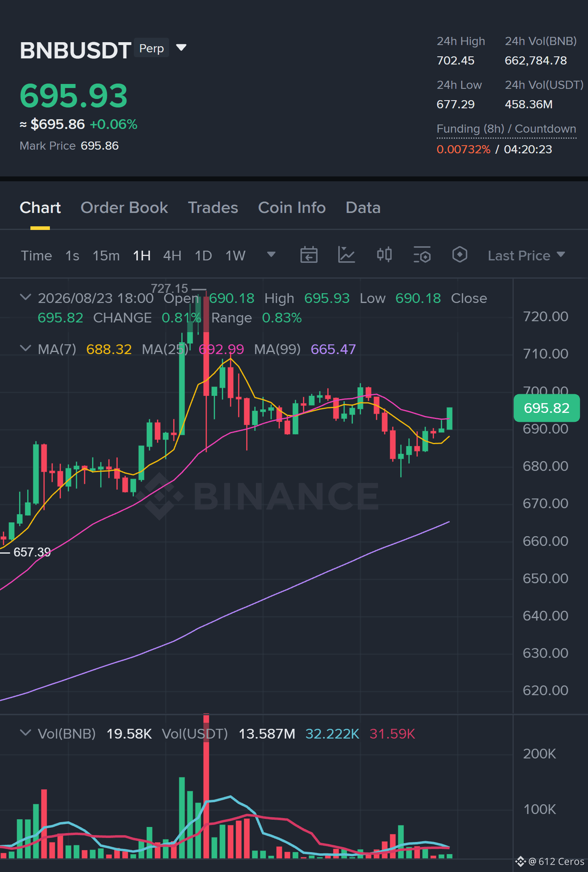Open the technical indicators chart icon
This screenshot has height=872, width=588.
[346, 255]
